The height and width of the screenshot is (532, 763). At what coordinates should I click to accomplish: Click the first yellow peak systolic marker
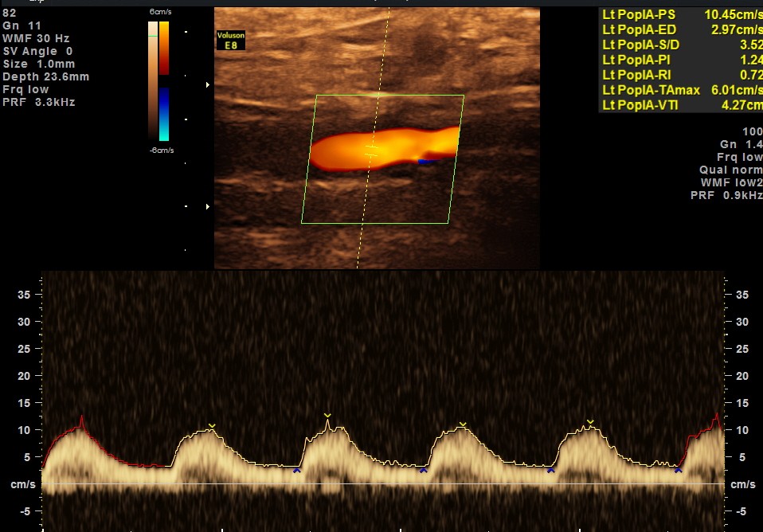pyautogui.click(x=211, y=426)
